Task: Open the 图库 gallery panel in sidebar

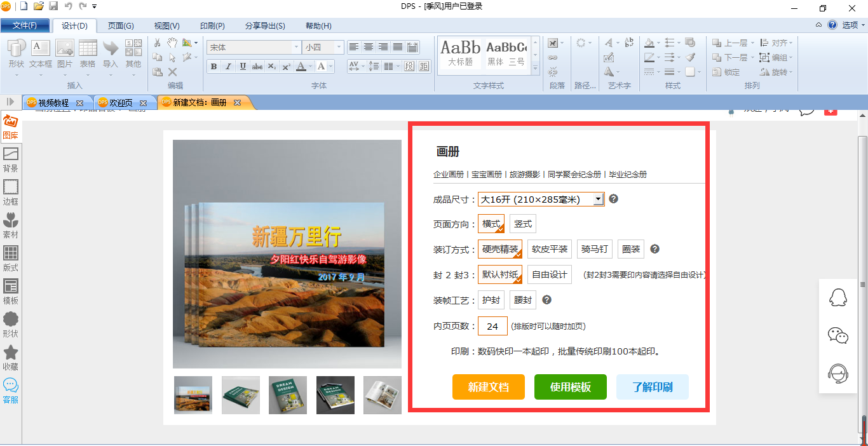Action: [x=11, y=127]
